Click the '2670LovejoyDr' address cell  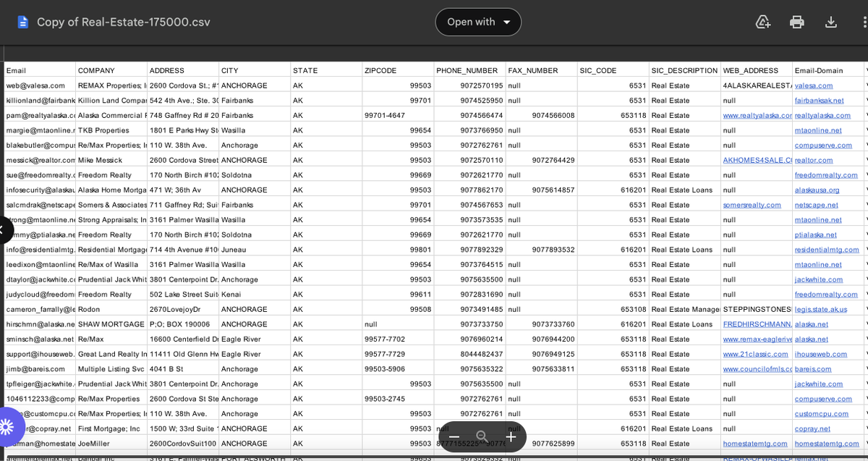[183, 309]
